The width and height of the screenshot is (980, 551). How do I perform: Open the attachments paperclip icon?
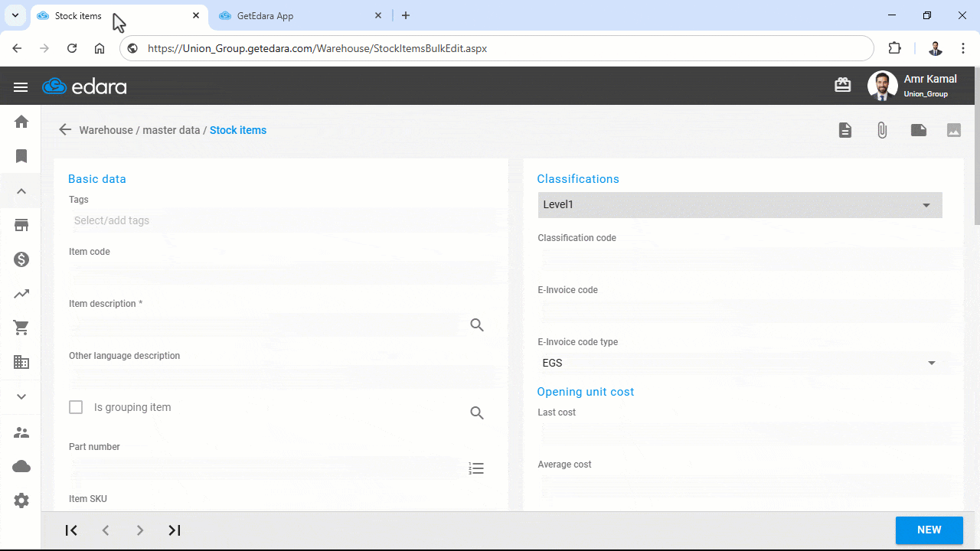(x=882, y=130)
